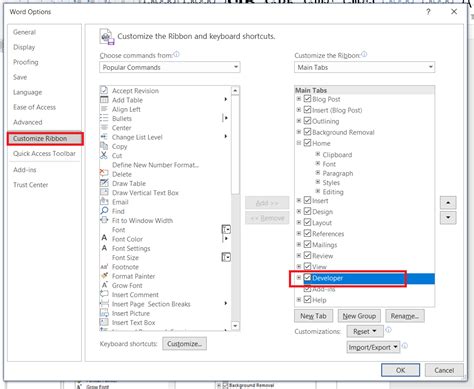Click the Rename button

(x=405, y=316)
